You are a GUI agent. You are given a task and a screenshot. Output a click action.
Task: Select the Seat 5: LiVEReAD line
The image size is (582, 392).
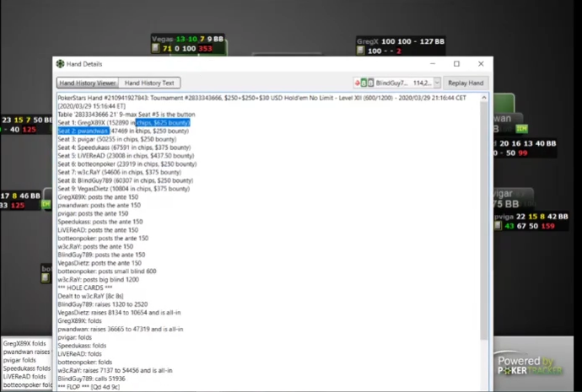[x=126, y=156]
